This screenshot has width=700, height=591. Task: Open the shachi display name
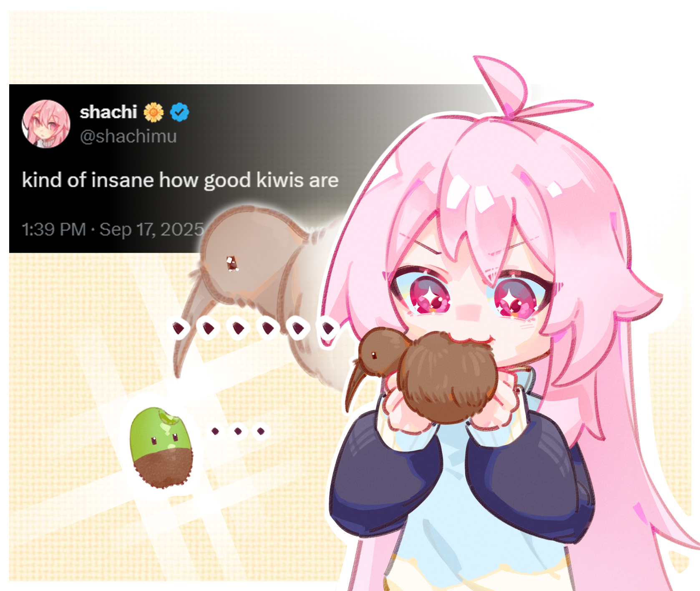tap(108, 112)
